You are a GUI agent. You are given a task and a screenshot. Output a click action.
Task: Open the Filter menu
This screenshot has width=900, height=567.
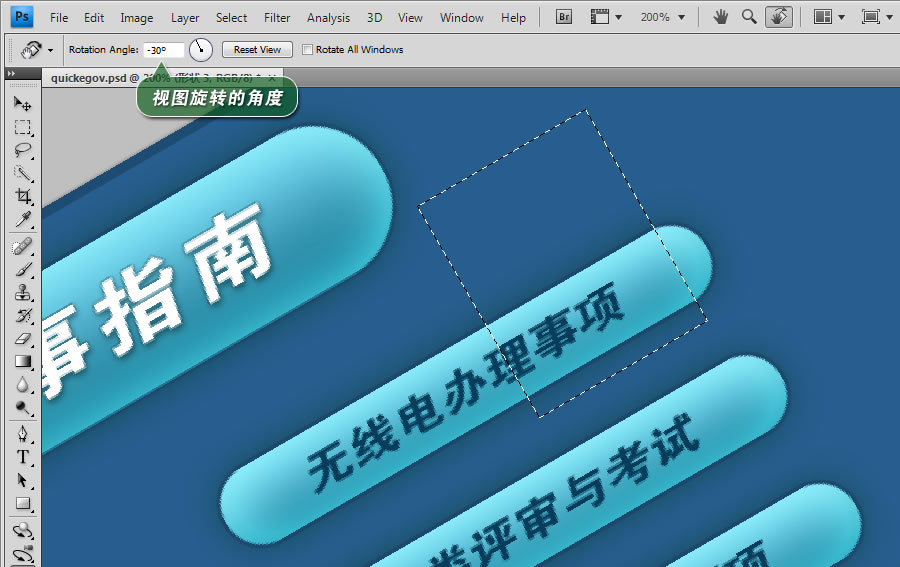[x=277, y=18]
